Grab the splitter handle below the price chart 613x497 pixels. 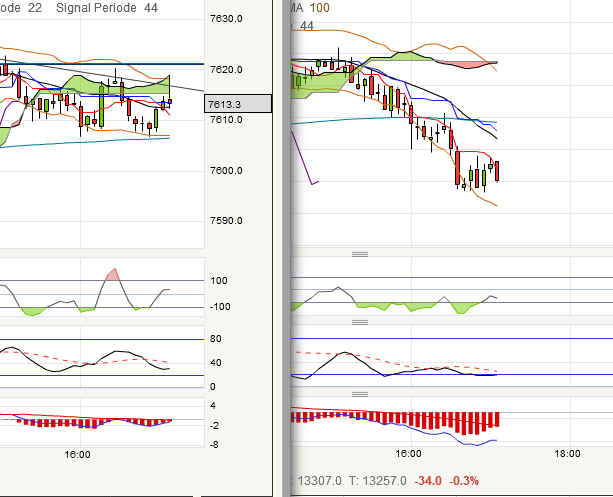pyautogui.click(x=360, y=254)
